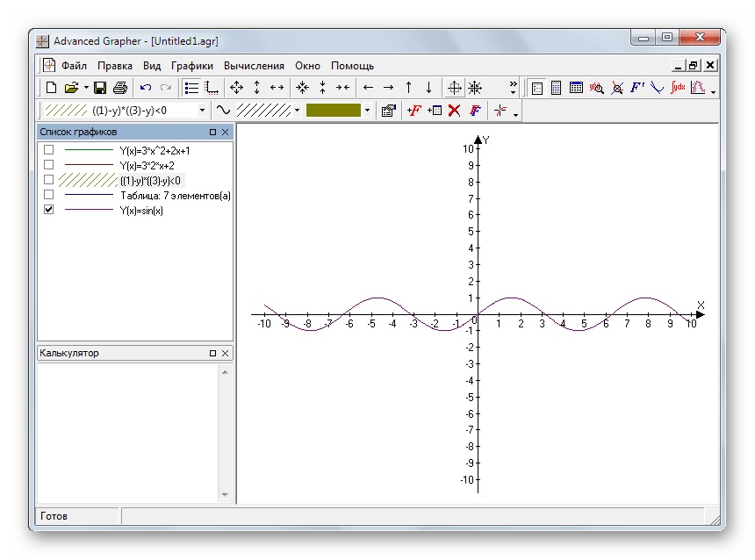Expand the calculus toolbar overflow arrow
The image size is (755, 560).
713,91
